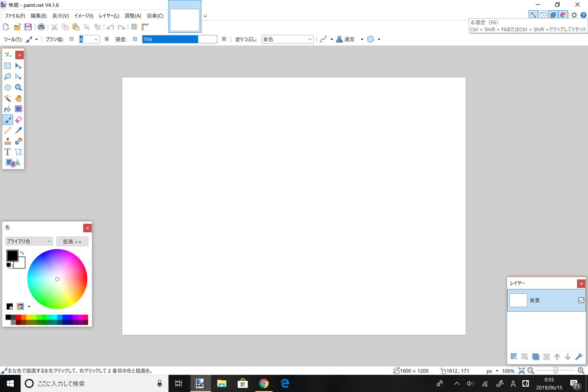The height and width of the screenshot is (392, 588).
Task: Open the レイヤー(L) menu
Action: [109, 16]
